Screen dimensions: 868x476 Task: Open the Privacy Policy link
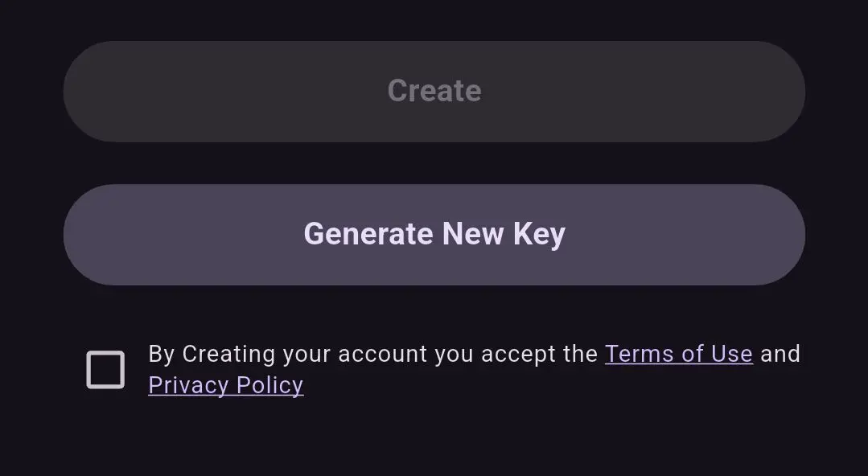click(x=226, y=385)
